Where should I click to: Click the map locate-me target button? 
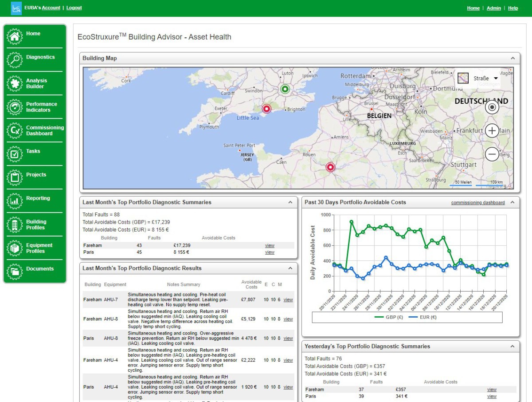(x=492, y=107)
